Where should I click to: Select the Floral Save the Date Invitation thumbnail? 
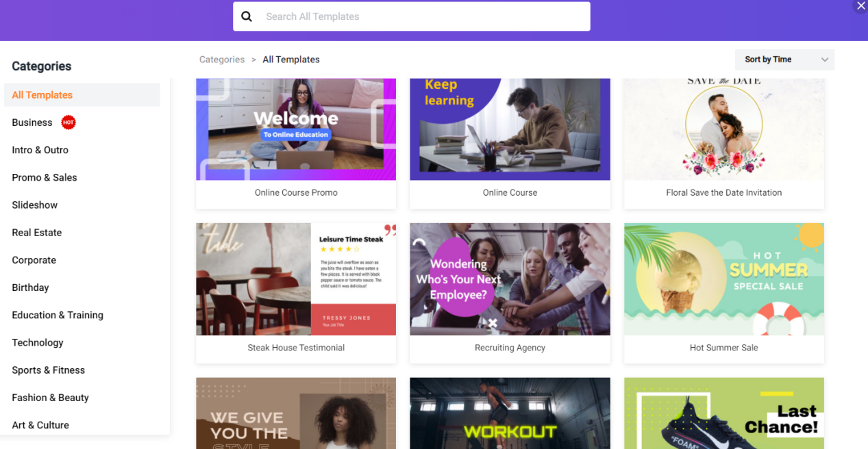click(724, 129)
